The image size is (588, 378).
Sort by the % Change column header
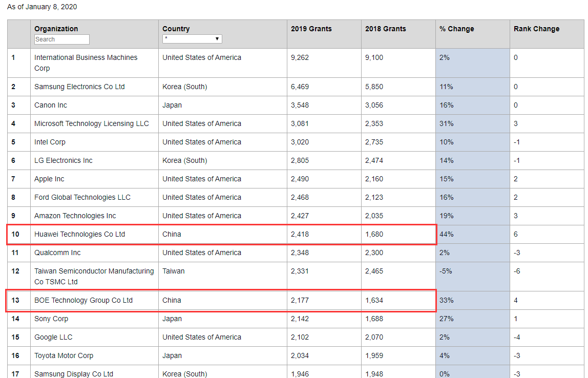(x=457, y=29)
